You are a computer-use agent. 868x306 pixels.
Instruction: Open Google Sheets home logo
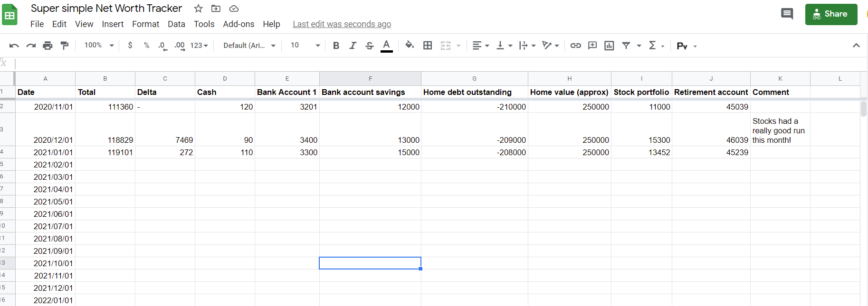[10, 14]
